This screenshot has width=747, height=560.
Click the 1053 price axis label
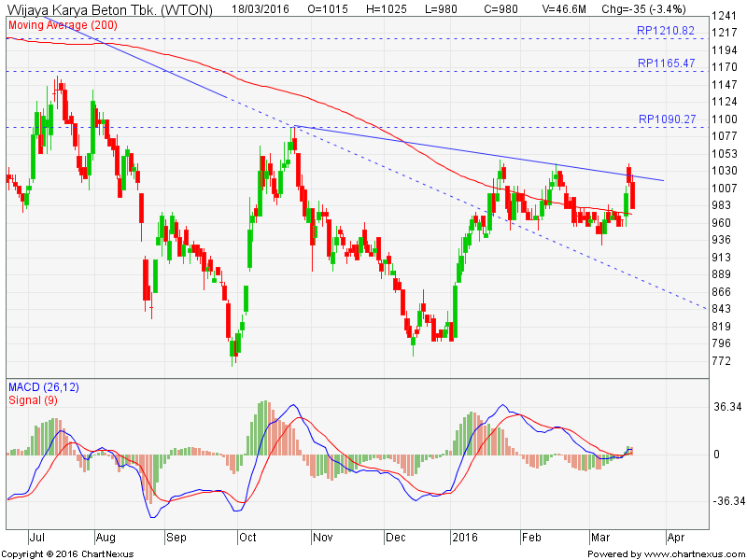coord(724,153)
